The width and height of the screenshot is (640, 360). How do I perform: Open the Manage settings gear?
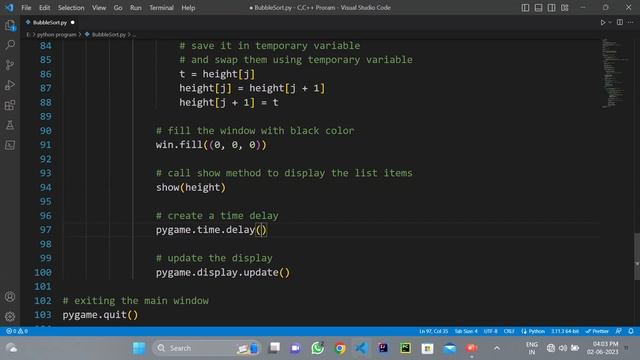(x=10, y=316)
